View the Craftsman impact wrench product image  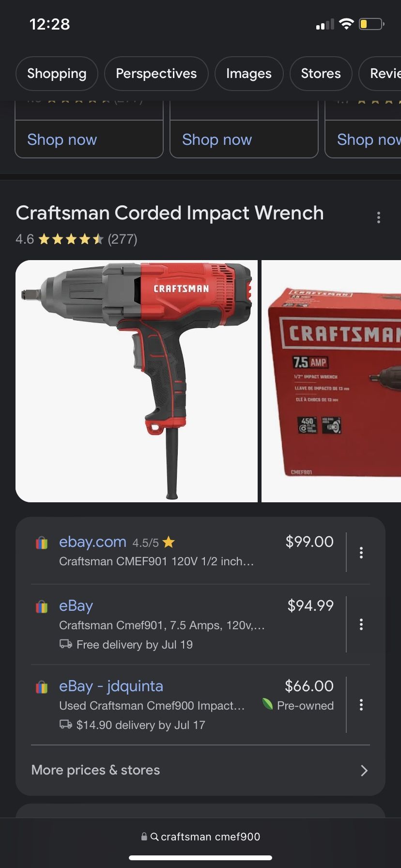(137, 381)
